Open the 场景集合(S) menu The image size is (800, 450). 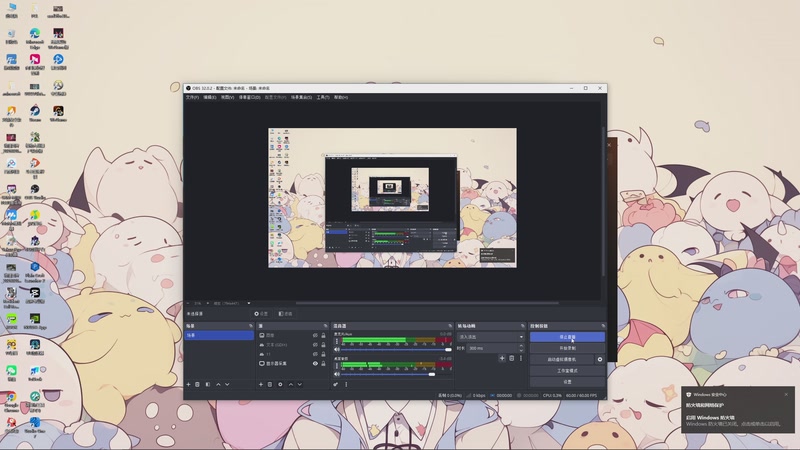point(302,97)
